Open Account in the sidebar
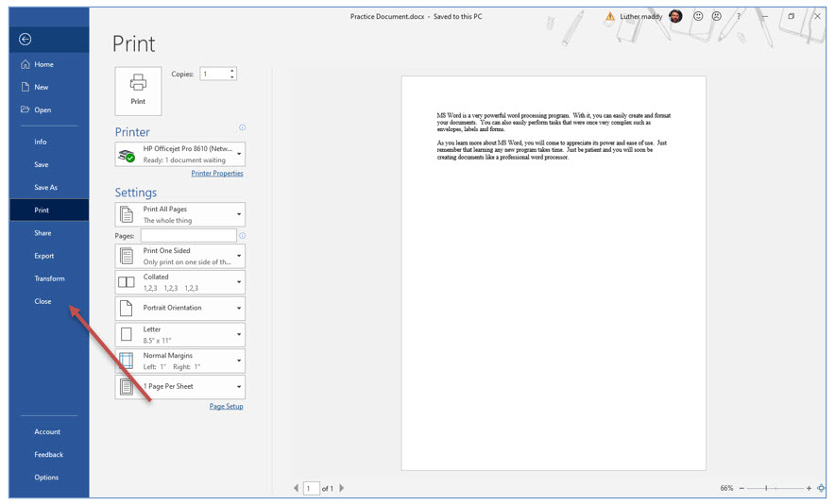835x504 pixels. tap(49, 431)
